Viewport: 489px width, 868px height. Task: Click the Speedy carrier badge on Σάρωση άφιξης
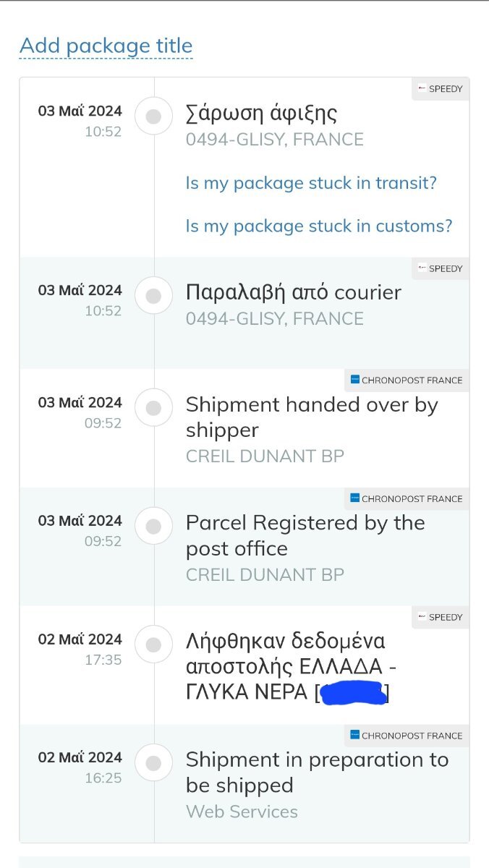(441, 89)
